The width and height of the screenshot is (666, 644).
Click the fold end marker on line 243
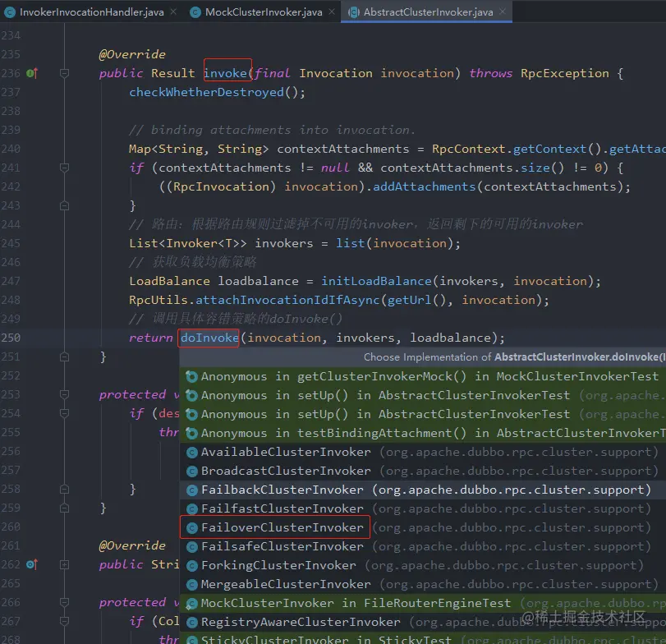click(x=65, y=206)
